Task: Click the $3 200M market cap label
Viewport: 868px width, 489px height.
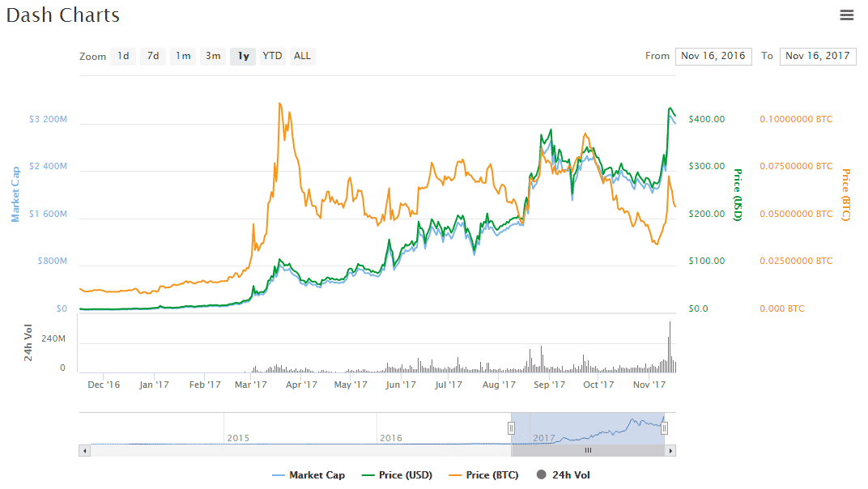Action: coord(48,119)
